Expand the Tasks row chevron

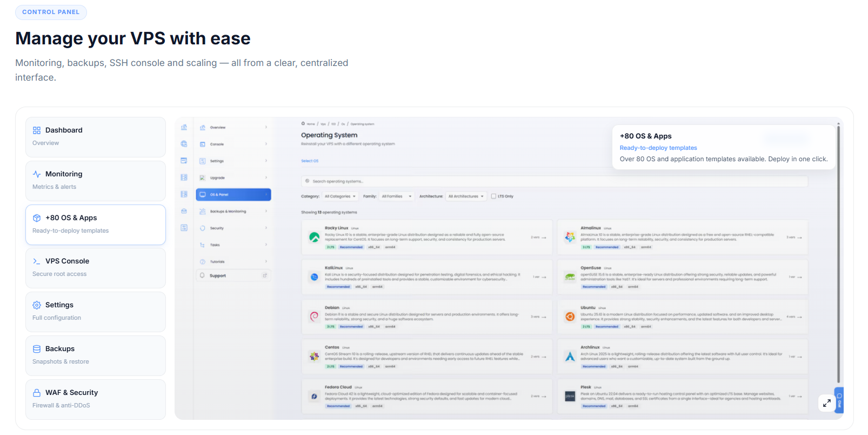point(266,245)
